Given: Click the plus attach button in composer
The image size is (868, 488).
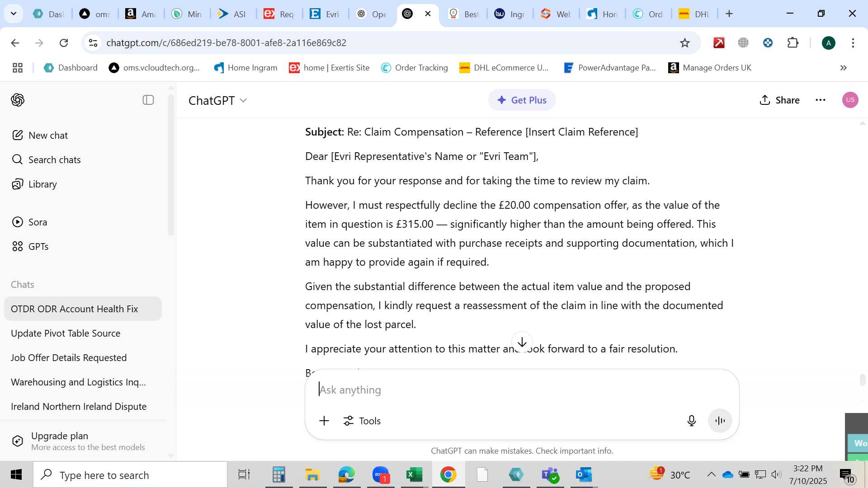Looking at the screenshot, I should [x=324, y=421].
